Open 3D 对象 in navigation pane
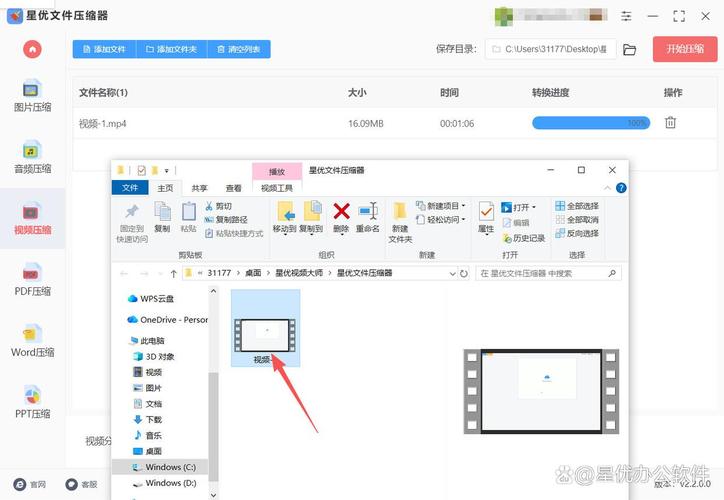724x500 pixels. click(153, 356)
